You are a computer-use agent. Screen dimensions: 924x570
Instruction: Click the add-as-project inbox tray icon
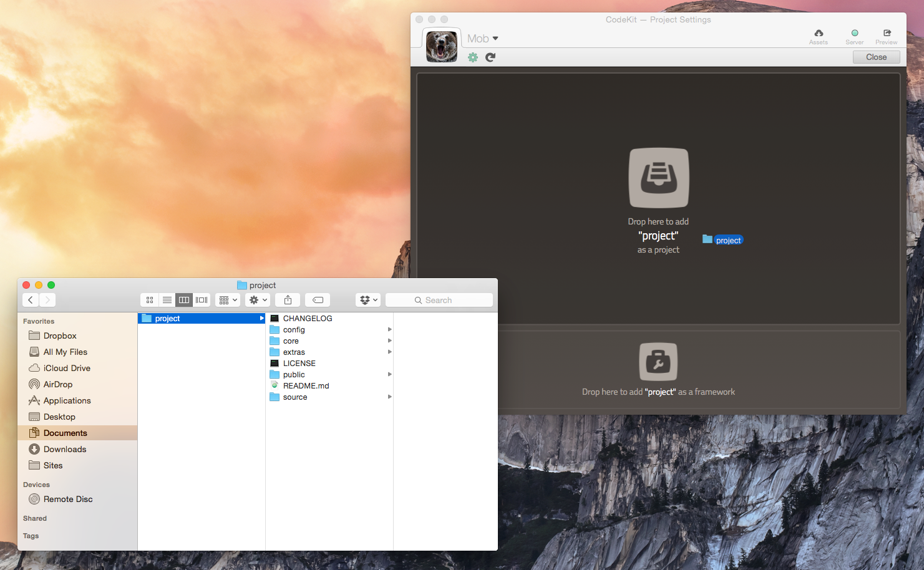pos(659,178)
